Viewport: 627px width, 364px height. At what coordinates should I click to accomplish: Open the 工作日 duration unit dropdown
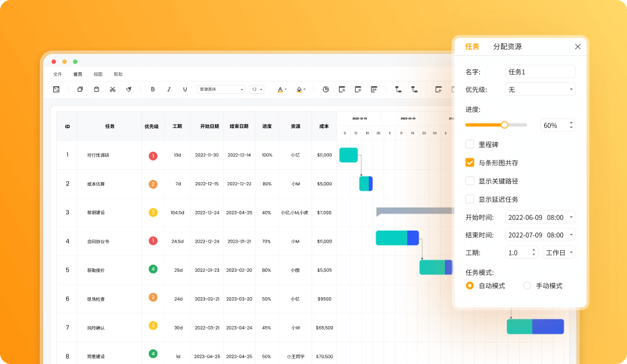pos(559,252)
